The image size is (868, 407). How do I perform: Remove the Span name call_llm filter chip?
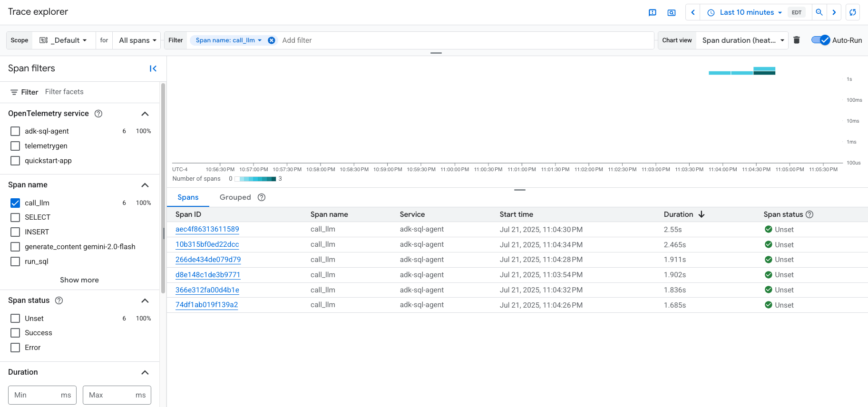[272, 40]
